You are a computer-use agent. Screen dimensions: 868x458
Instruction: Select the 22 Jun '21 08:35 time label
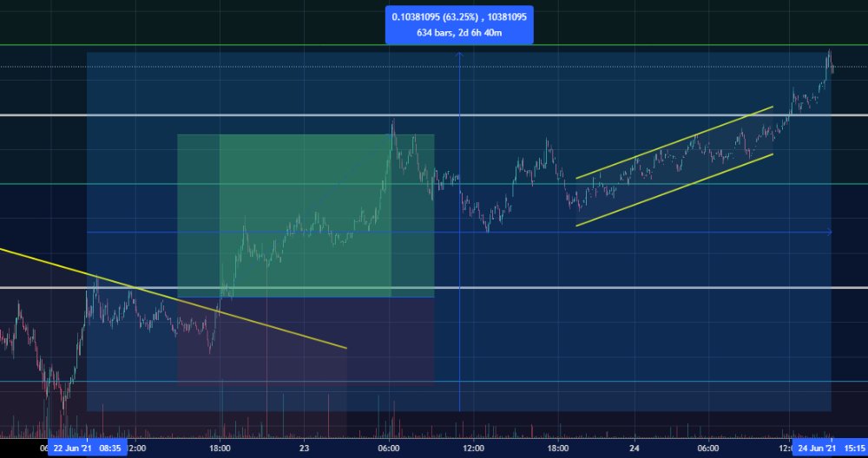pyautogui.click(x=88, y=448)
